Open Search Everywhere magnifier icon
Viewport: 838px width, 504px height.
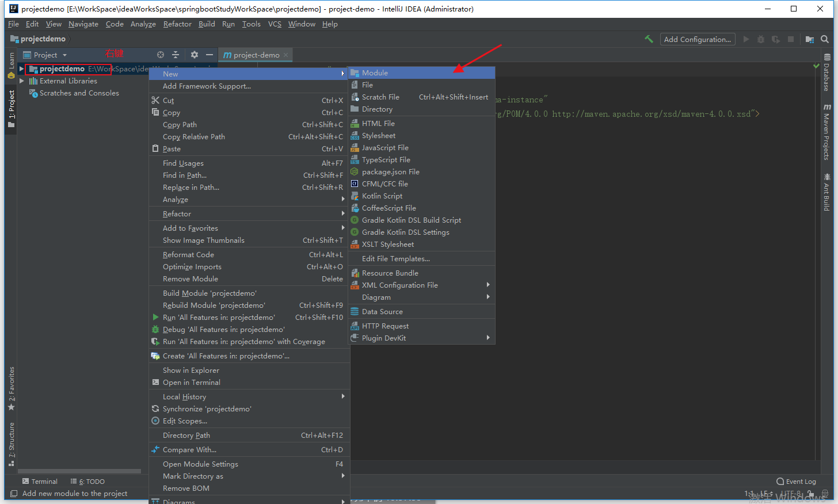(825, 39)
